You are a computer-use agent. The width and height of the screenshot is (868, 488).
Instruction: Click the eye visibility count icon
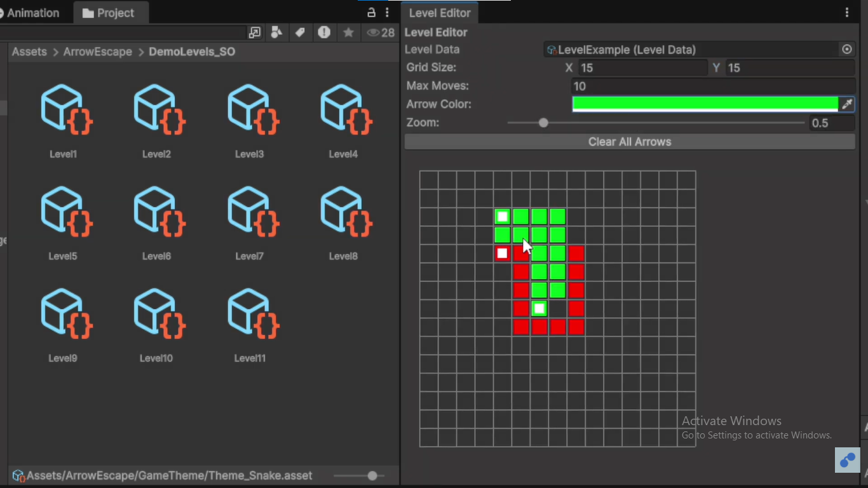(x=375, y=32)
